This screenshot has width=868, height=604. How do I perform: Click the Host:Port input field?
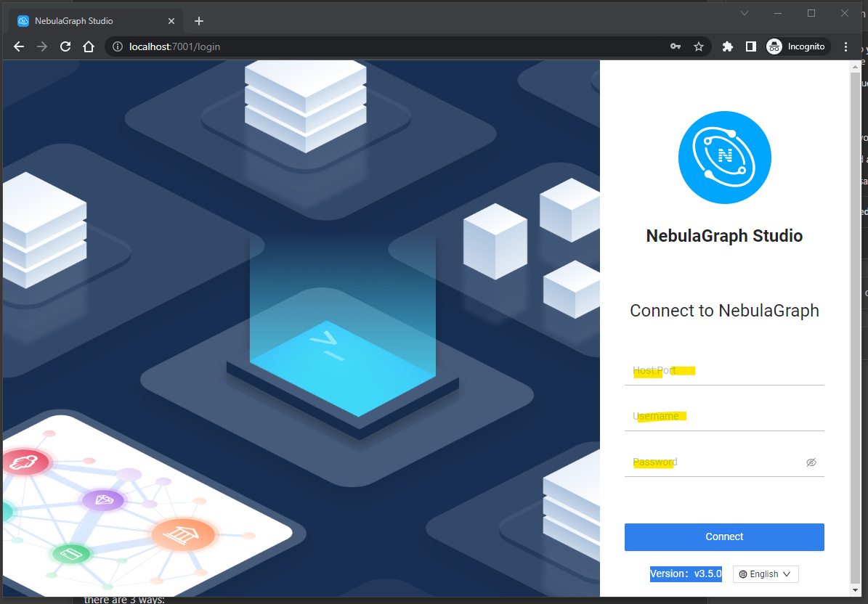point(724,370)
